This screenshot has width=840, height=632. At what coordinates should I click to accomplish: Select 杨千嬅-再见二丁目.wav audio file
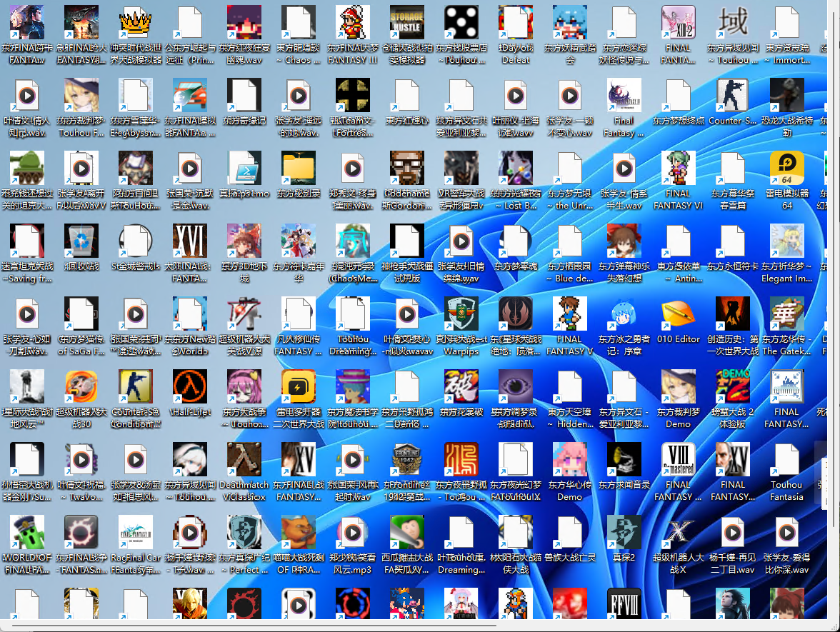(x=733, y=533)
